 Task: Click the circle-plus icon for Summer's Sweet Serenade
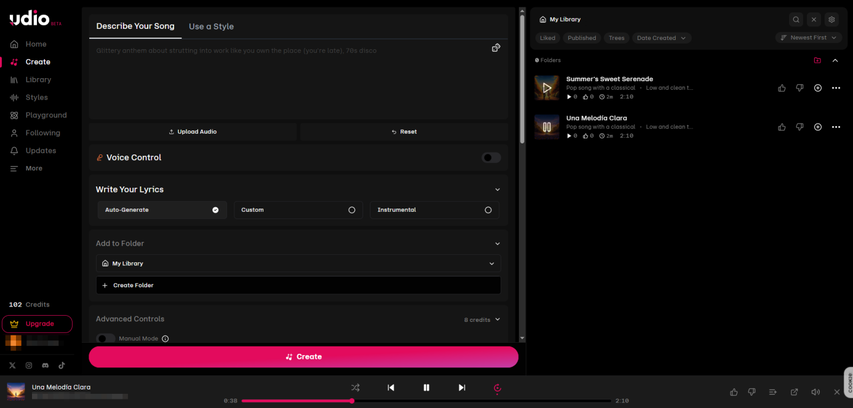(x=818, y=88)
